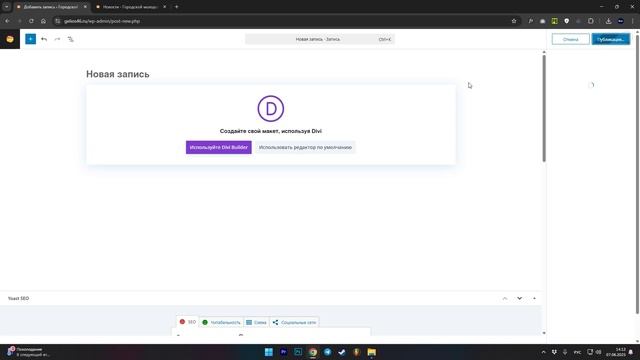640x360 pixels.
Task: Open the notifications bell in the tray
Action: [631, 352]
